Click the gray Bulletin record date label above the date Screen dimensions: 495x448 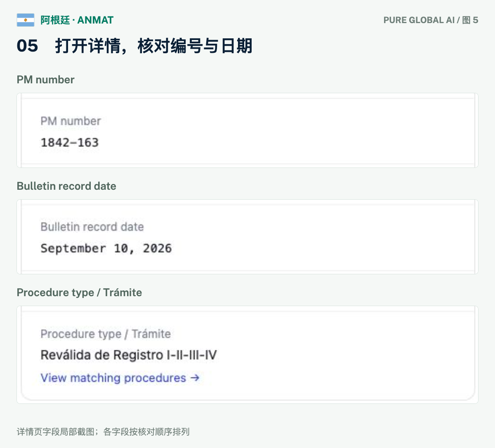(92, 226)
